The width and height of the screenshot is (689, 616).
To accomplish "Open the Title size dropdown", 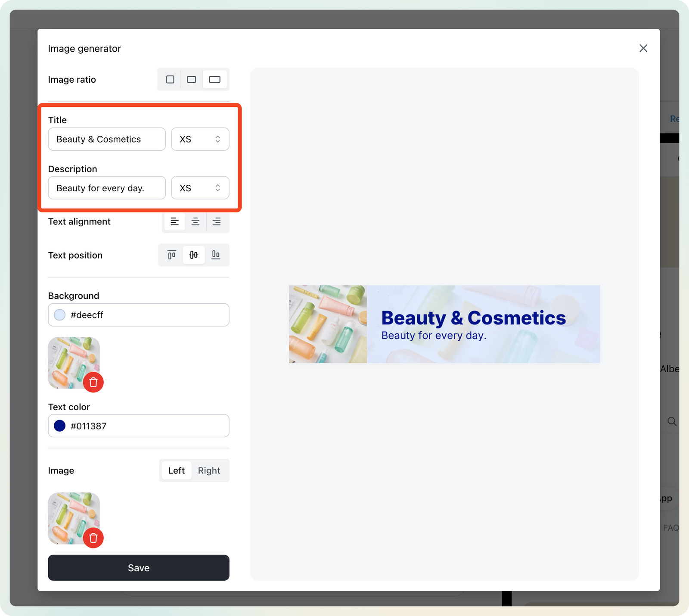I will pyautogui.click(x=200, y=139).
